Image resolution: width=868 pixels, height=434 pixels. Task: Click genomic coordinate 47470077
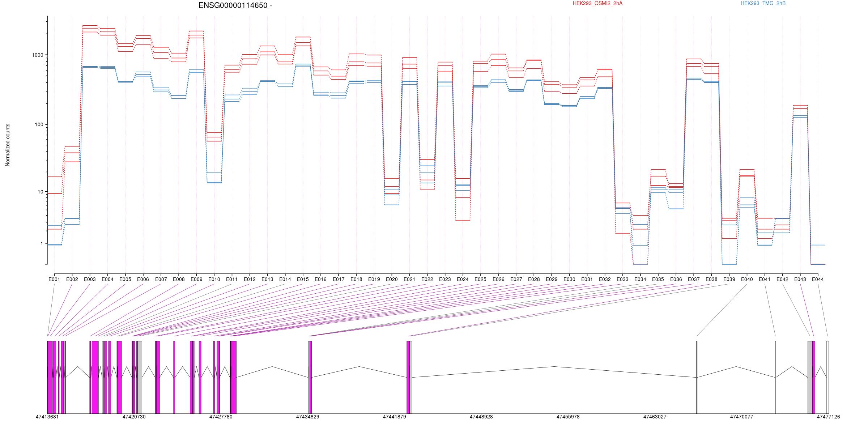[742, 417]
